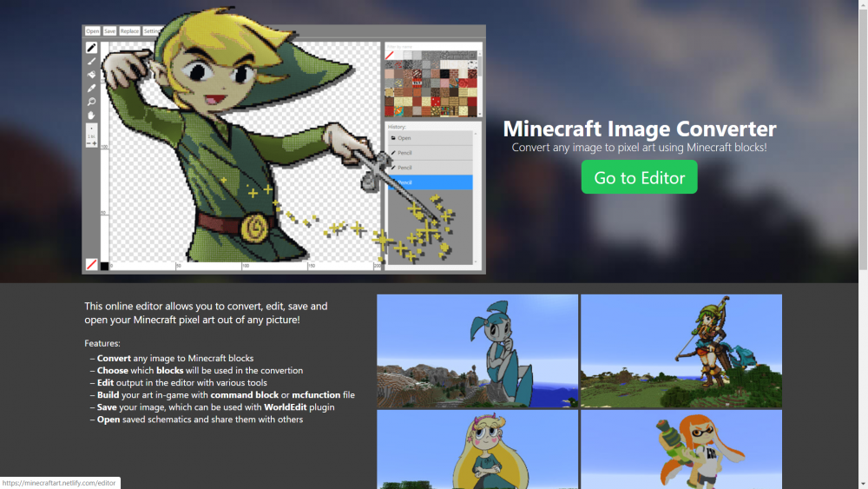This screenshot has width=868, height=489.
Task: Open the robot girl Minecraft art thumbnail
Action: pos(477,351)
